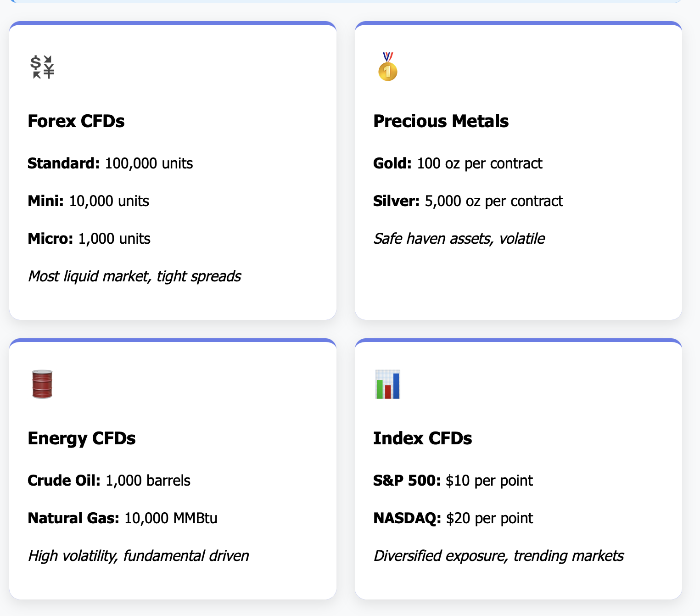Viewport: 700px width, 616px height.
Task: Click 'Diversified exposure, trending markets' note
Action: (498, 556)
